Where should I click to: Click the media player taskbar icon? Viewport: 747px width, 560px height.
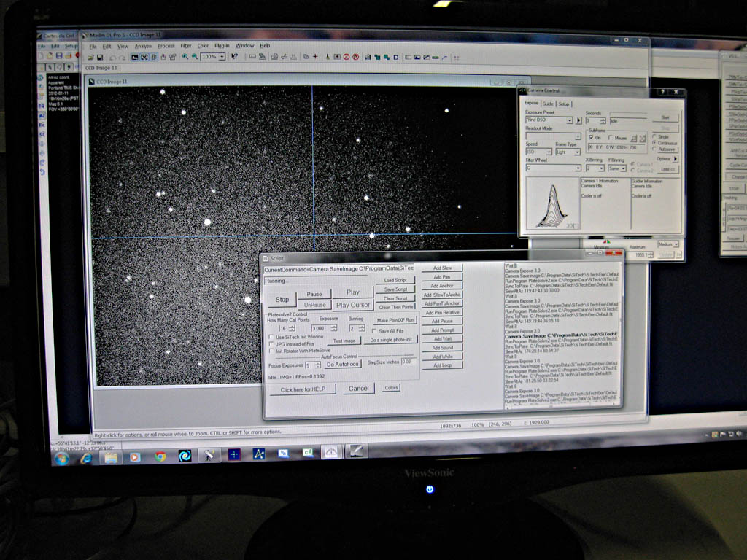pos(135,457)
